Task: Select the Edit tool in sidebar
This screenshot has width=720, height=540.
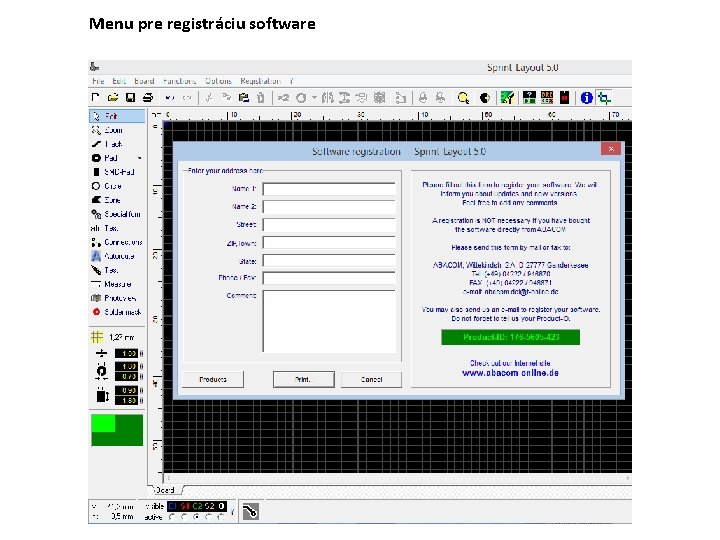Action: click(117, 116)
